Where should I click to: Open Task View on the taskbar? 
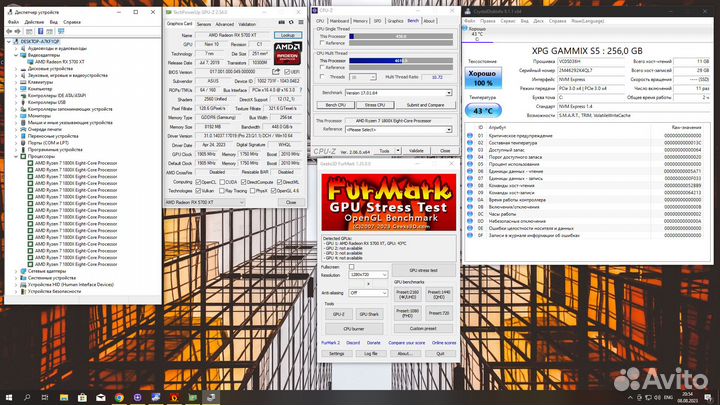45,397
